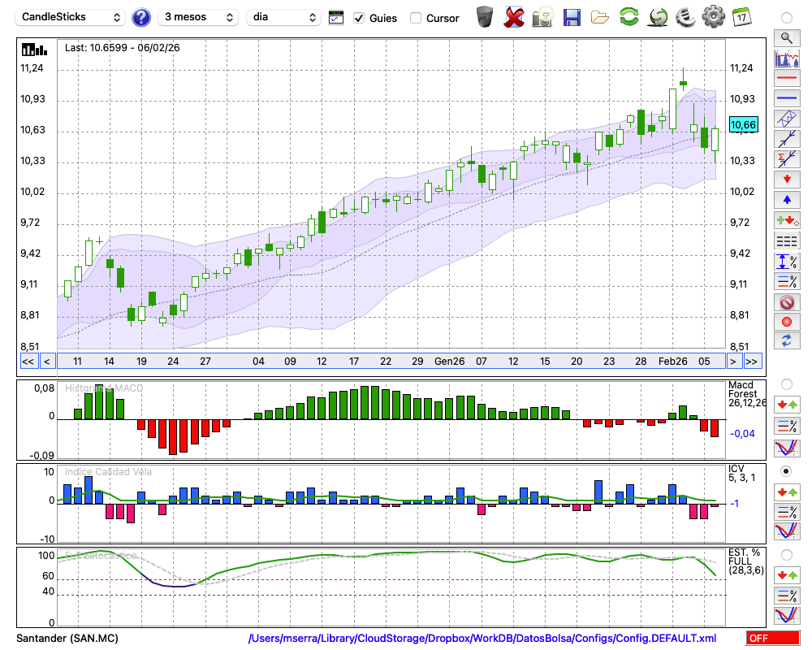Click the blue help question mark icon

141,18
